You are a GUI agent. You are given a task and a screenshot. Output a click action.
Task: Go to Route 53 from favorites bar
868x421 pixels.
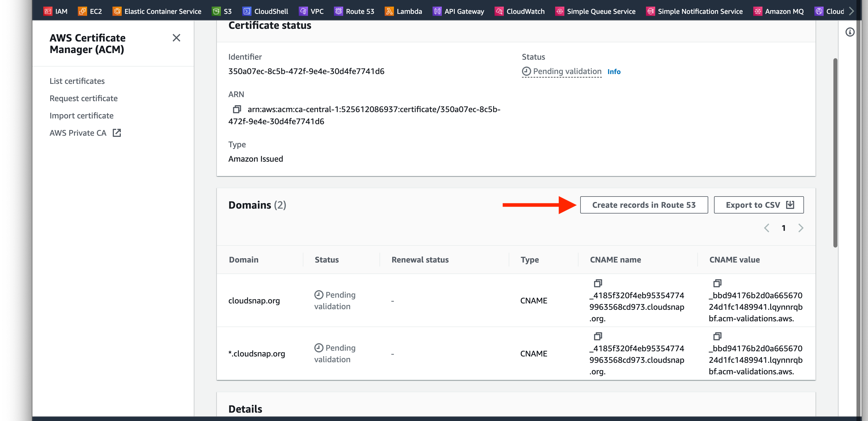[354, 11]
